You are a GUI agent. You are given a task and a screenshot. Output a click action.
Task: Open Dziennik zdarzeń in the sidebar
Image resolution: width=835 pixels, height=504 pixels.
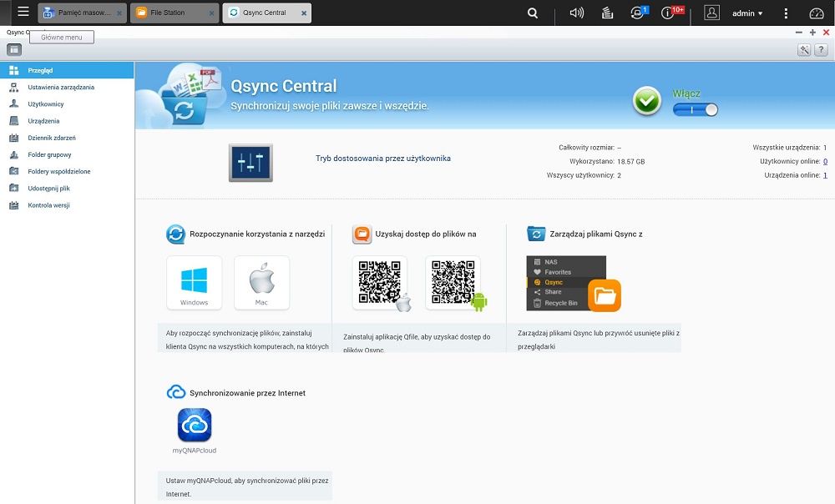[67, 138]
